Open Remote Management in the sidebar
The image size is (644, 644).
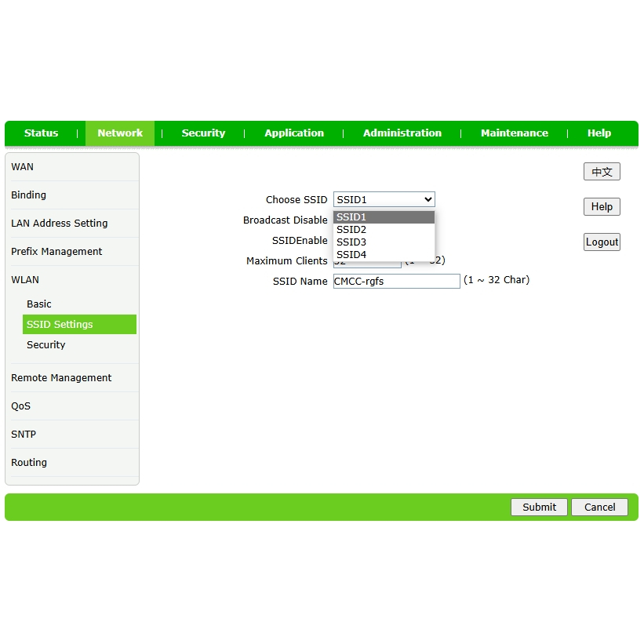click(61, 378)
